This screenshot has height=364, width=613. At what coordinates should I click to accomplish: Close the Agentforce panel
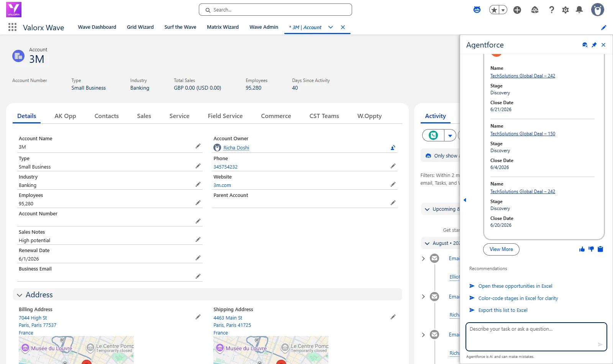point(603,45)
